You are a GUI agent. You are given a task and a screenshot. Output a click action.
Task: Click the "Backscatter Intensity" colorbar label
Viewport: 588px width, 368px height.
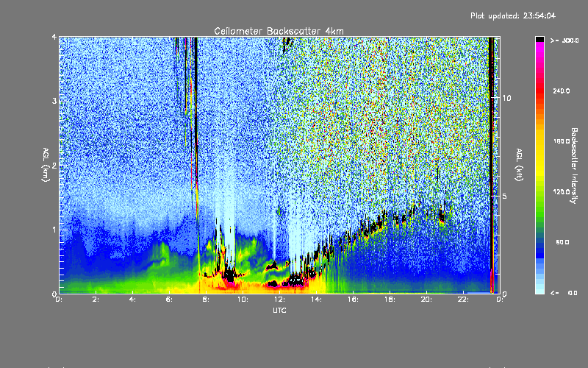click(x=574, y=166)
